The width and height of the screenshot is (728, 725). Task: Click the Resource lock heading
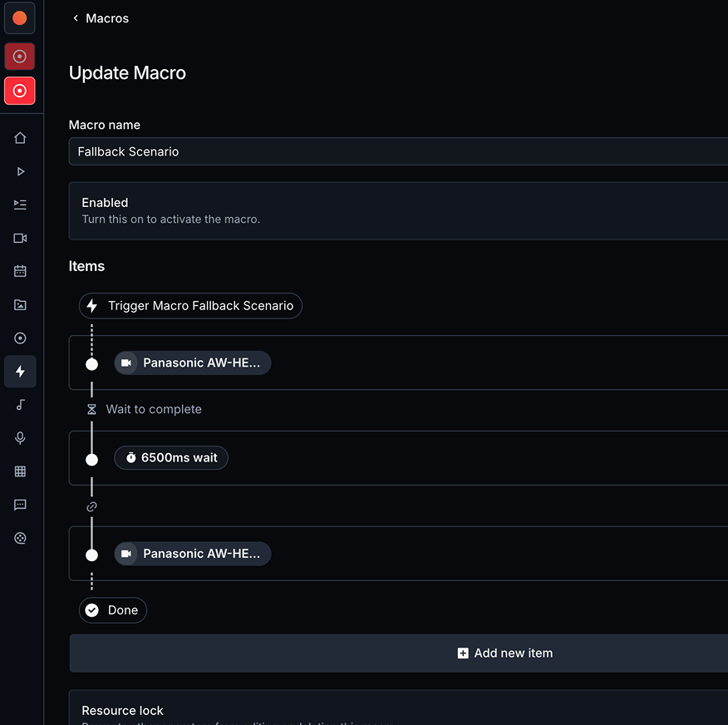coord(122,711)
